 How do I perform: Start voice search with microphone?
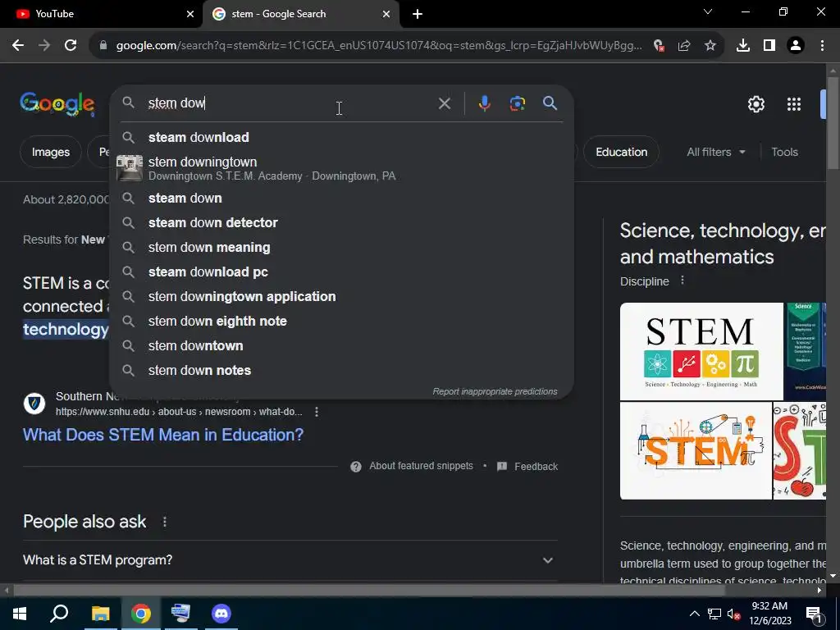point(484,103)
